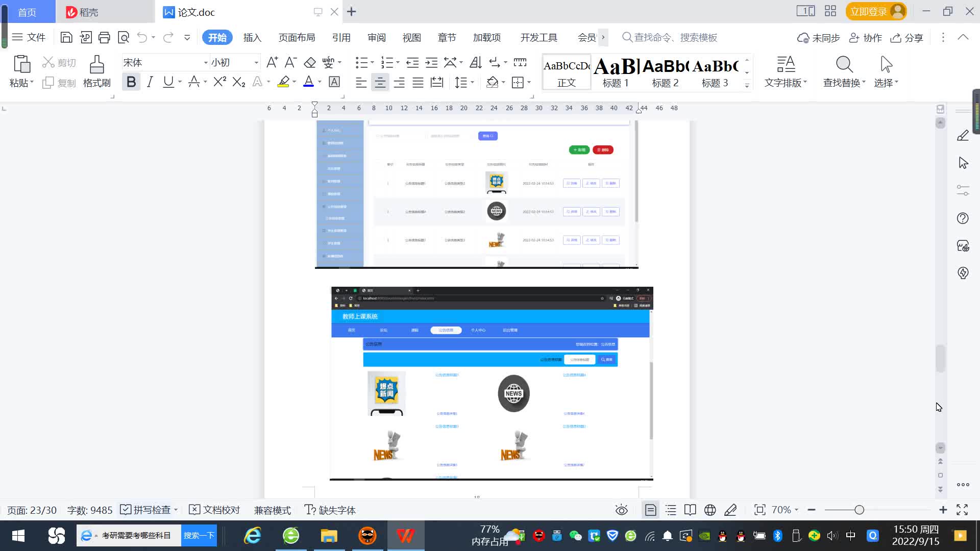
Task: Align text left
Action: [x=361, y=82]
